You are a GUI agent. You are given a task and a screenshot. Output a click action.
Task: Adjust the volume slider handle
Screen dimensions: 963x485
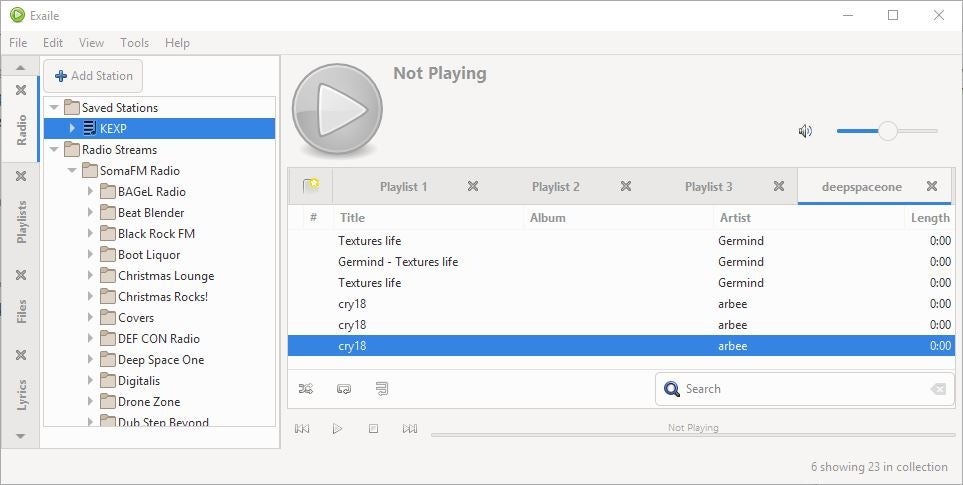[887, 131]
